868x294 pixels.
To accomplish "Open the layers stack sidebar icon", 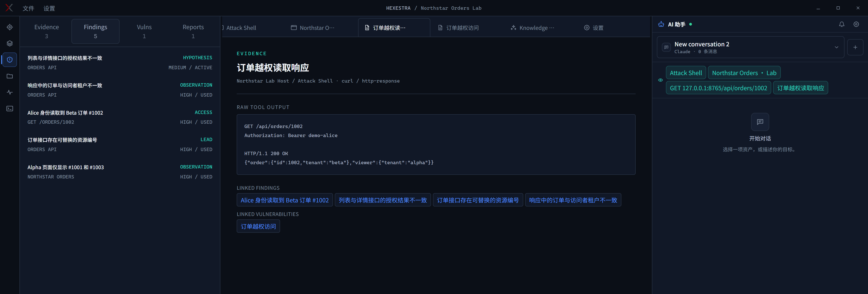I will pos(10,43).
